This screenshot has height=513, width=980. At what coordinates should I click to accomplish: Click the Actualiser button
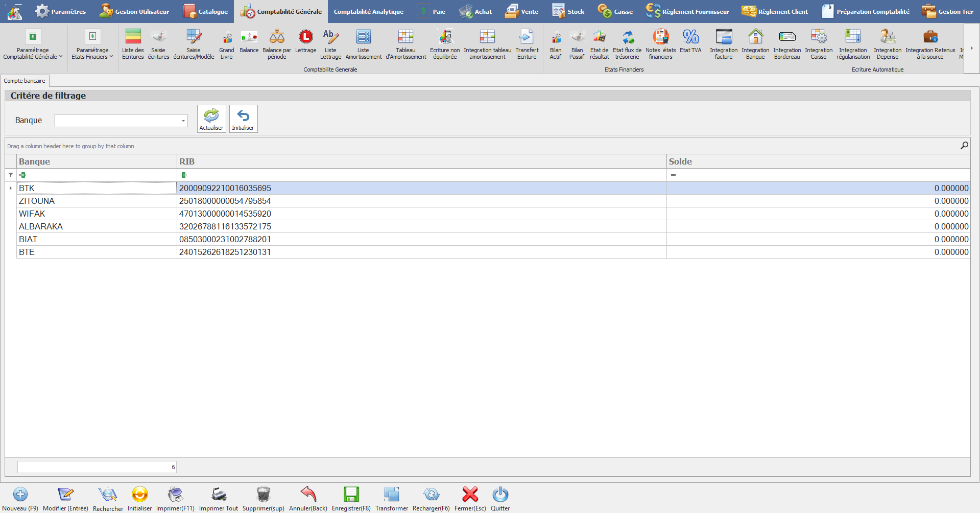click(211, 119)
